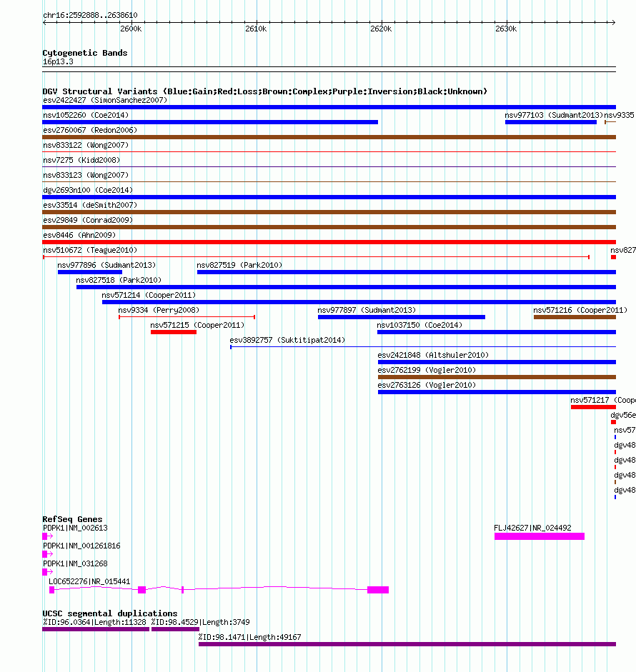636x672 pixels.
Task: Click the 16p13.3 cytogenetic band label
Action: (x=58, y=61)
